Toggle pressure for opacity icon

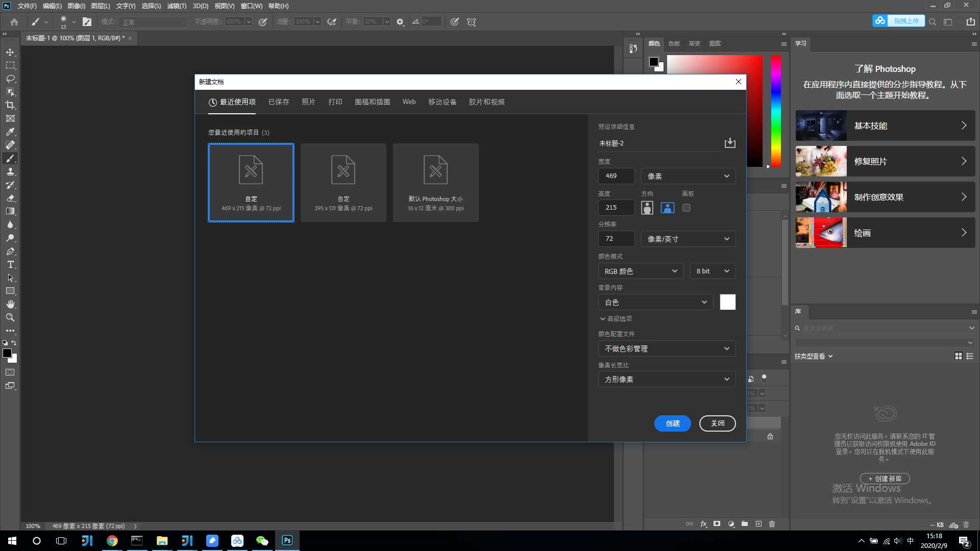263,22
